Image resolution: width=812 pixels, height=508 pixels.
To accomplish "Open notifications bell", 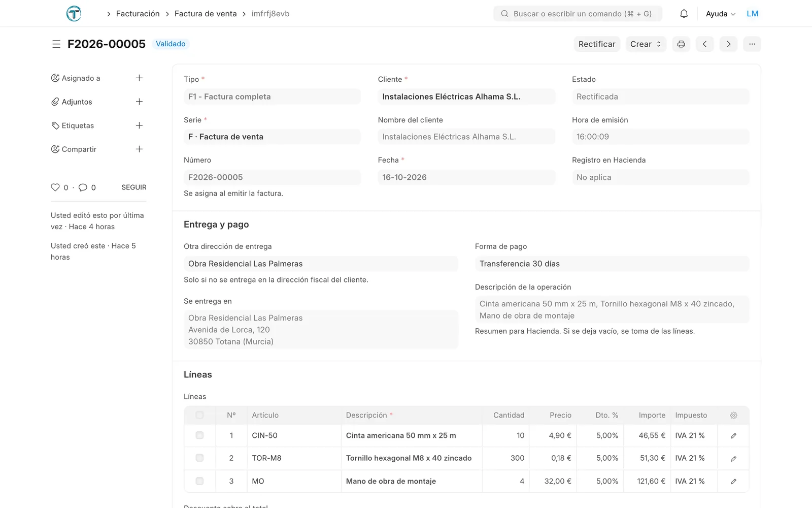I will [x=684, y=14].
